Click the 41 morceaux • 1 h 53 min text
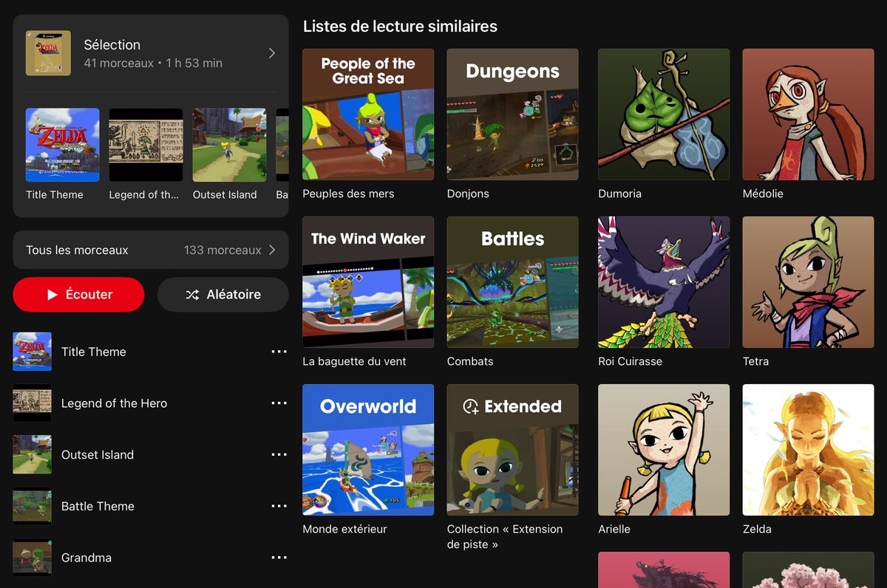Viewport: 887px width, 588px height. click(x=153, y=64)
